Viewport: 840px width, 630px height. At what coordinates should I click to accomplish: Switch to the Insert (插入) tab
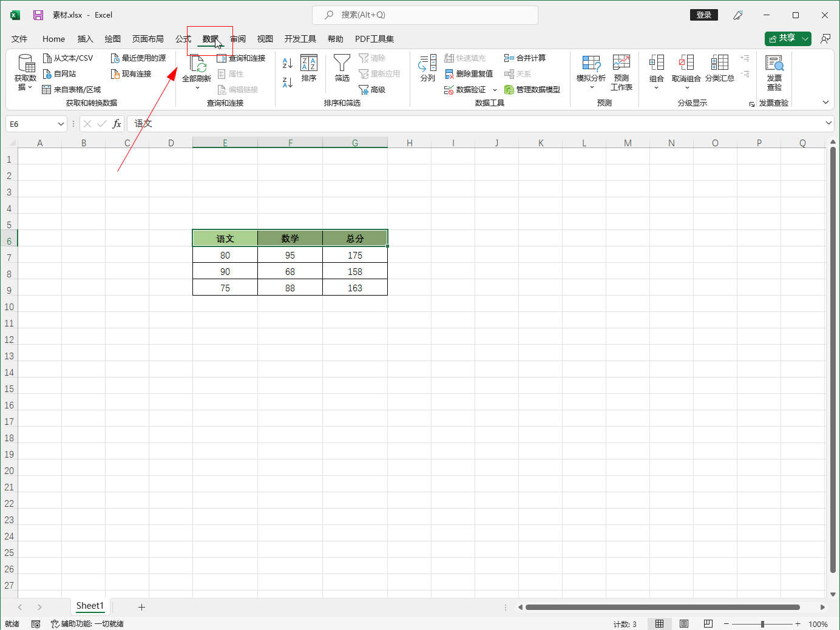86,39
